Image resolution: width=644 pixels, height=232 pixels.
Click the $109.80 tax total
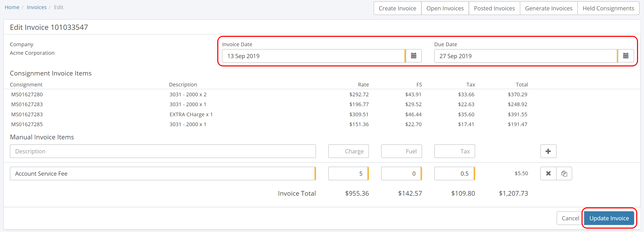[463, 193]
